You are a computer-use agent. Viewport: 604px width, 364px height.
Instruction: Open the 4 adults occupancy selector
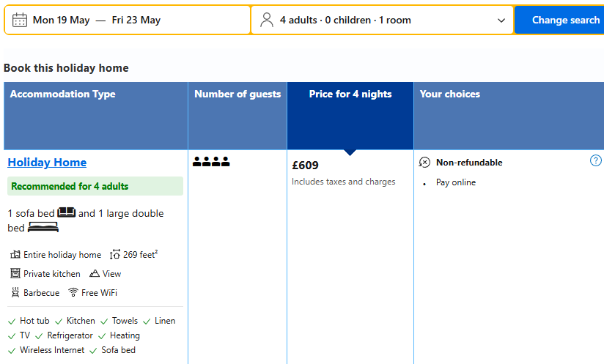345,20
